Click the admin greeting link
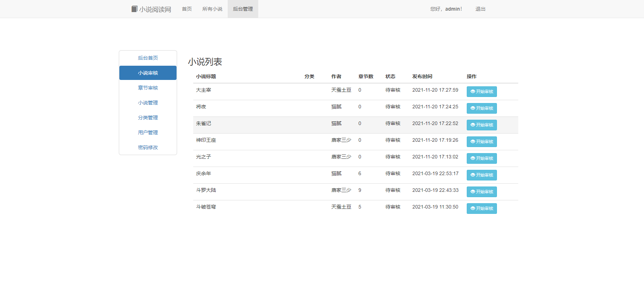This screenshot has width=644, height=308. click(446, 9)
